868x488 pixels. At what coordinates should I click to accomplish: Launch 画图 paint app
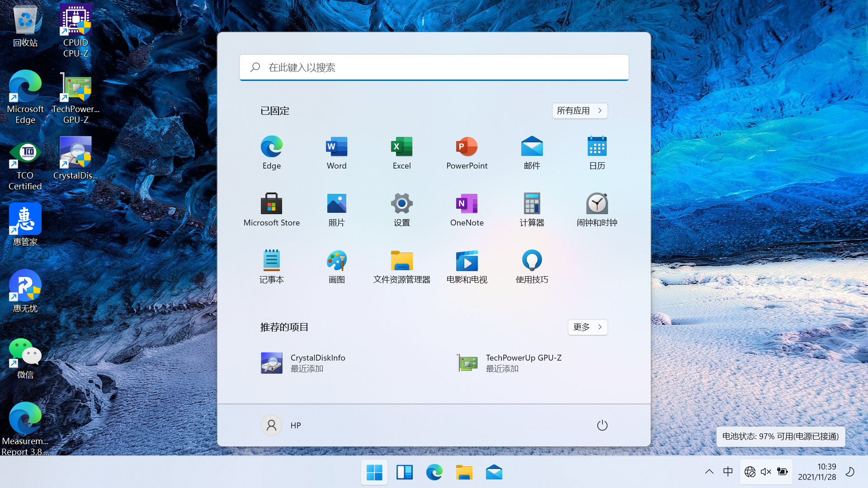[x=337, y=267]
